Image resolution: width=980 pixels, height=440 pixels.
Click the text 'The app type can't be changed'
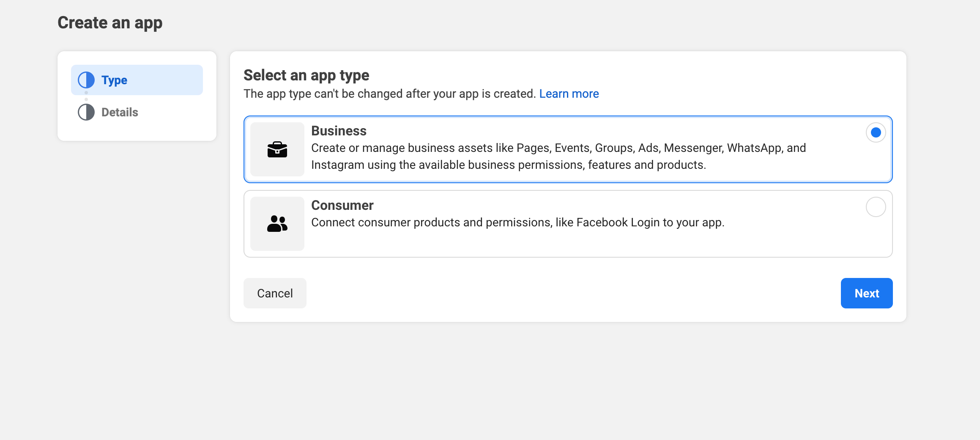coord(389,93)
